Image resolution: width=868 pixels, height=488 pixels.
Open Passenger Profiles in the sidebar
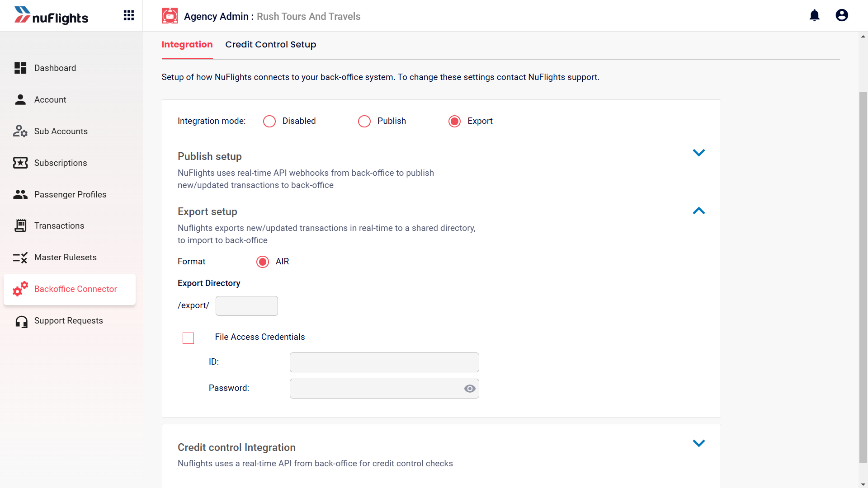click(x=70, y=194)
